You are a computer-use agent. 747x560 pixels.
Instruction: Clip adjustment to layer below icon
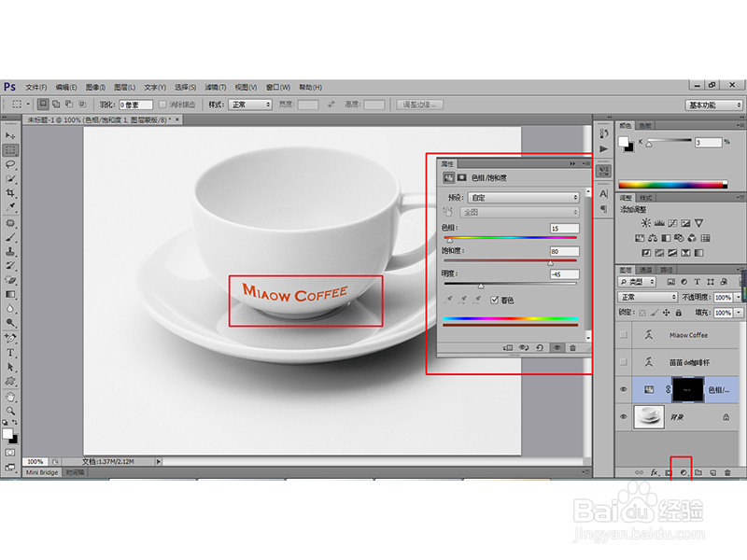click(508, 347)
